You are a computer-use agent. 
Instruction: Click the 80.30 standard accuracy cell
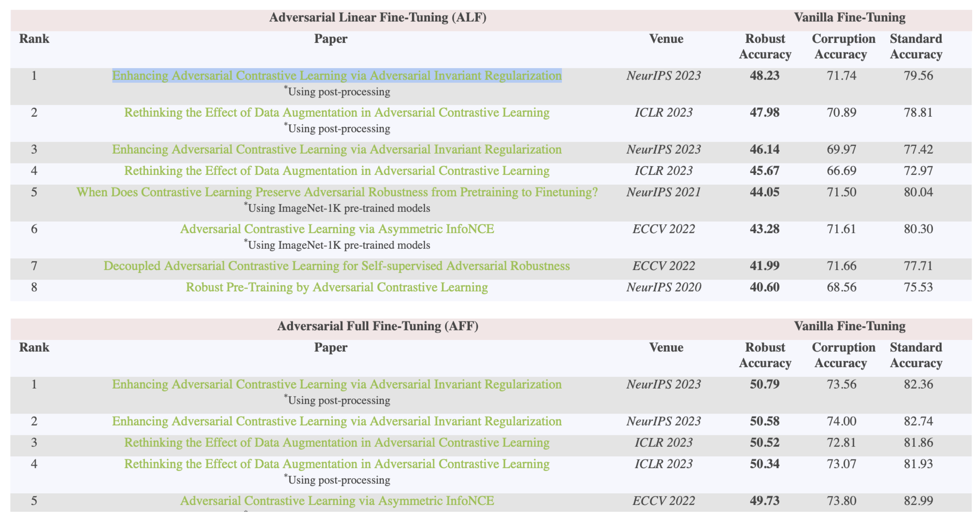click(918, 229)
